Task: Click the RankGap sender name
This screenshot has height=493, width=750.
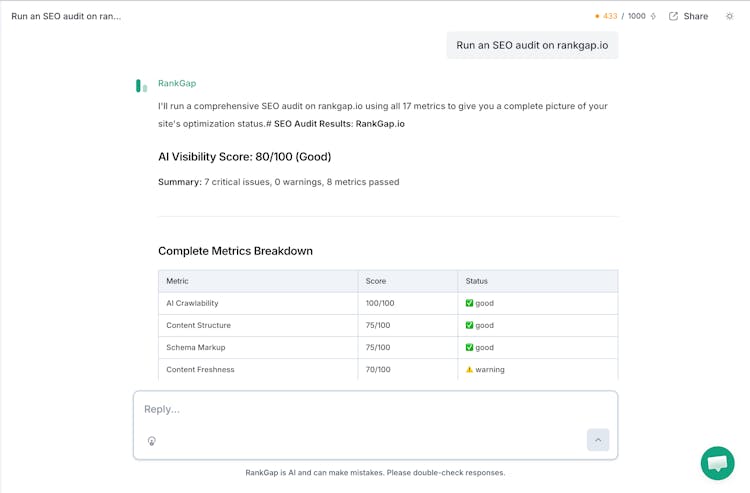Action: pos(177,84)
